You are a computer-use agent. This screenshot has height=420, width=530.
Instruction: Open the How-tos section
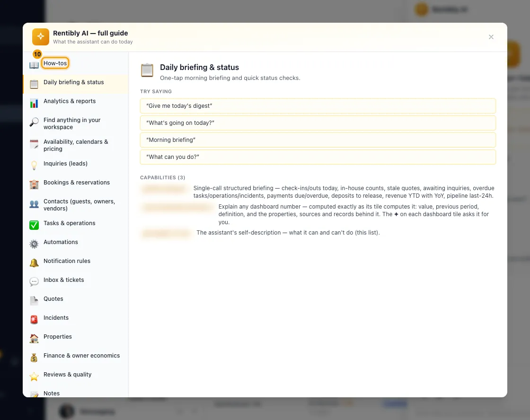click(55, 63)
